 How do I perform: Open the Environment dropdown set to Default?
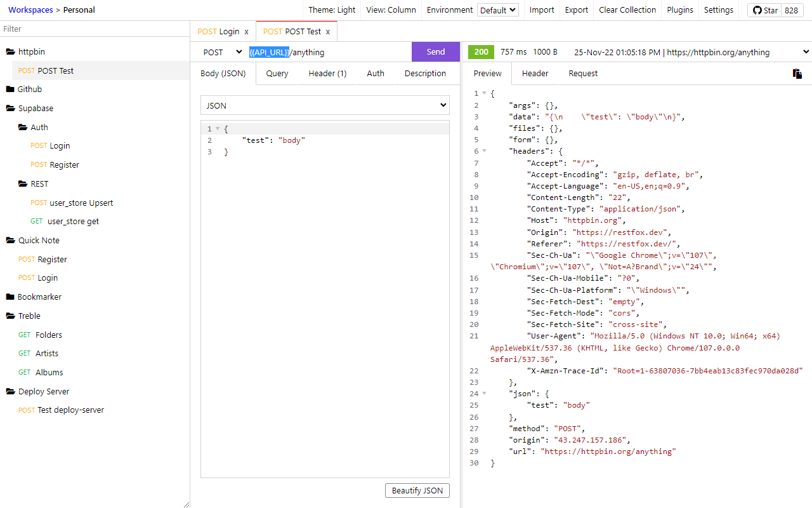tap(498, 10)
